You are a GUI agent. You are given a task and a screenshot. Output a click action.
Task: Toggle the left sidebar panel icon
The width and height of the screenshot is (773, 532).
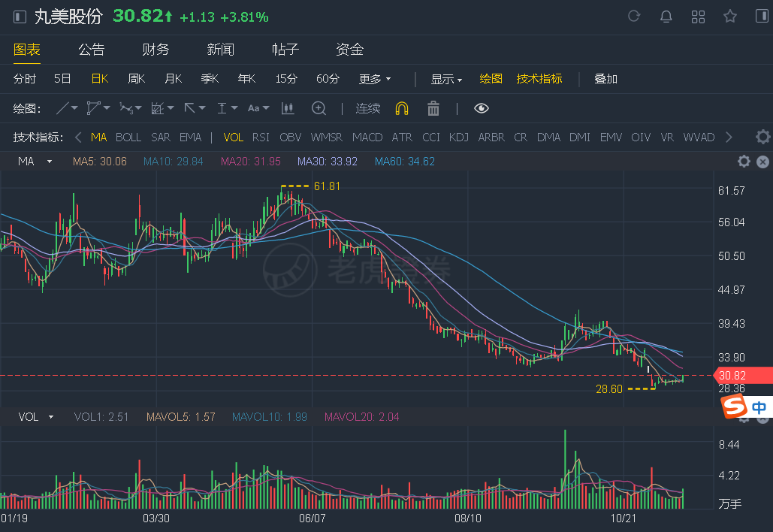coord(20,17)
